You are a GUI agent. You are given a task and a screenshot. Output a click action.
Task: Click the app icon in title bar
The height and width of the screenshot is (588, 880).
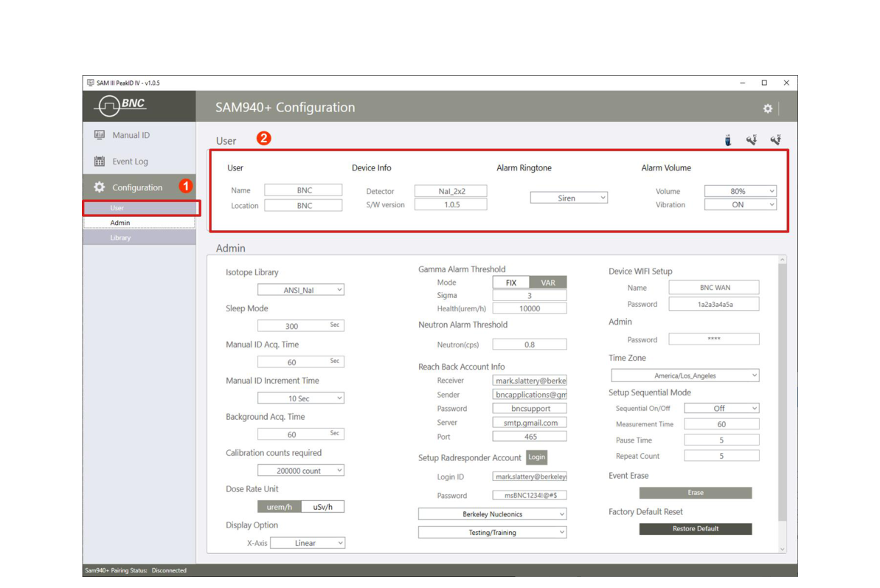(90, 83)
